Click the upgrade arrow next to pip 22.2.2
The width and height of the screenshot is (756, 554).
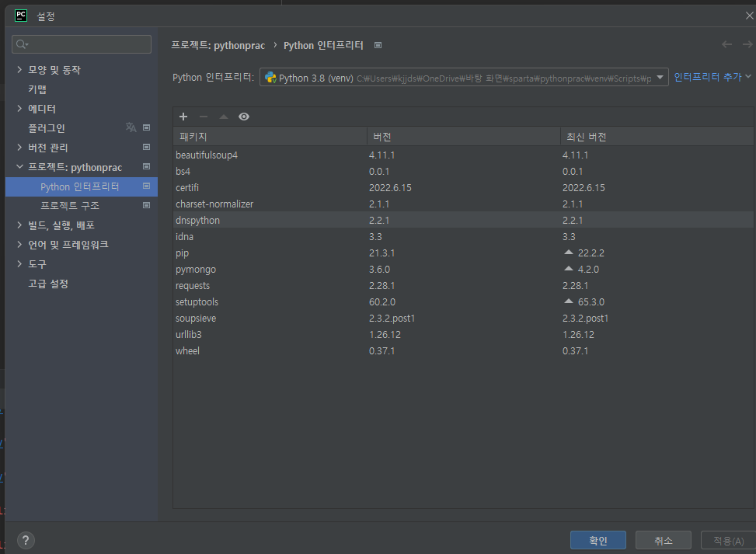point(569,253)
